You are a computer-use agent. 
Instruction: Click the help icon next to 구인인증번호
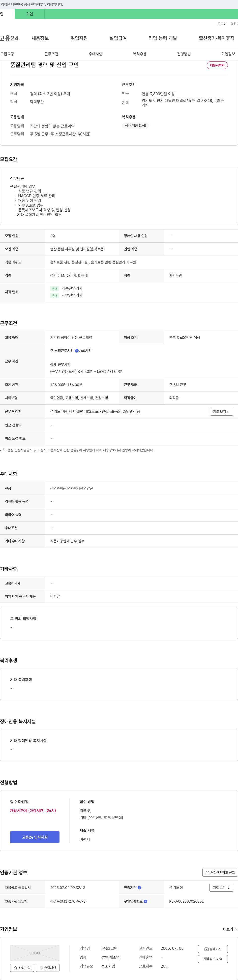click(146, 901)
